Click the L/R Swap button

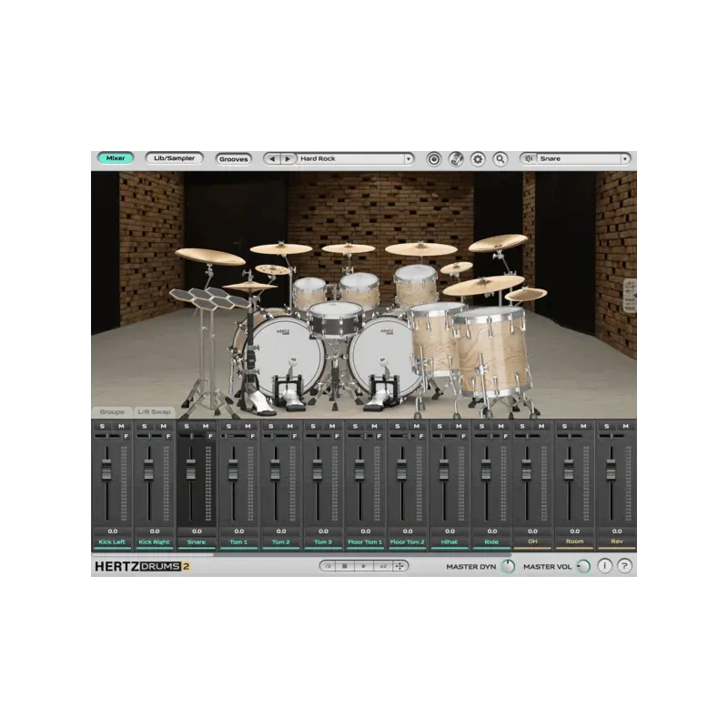pos(154,412)
